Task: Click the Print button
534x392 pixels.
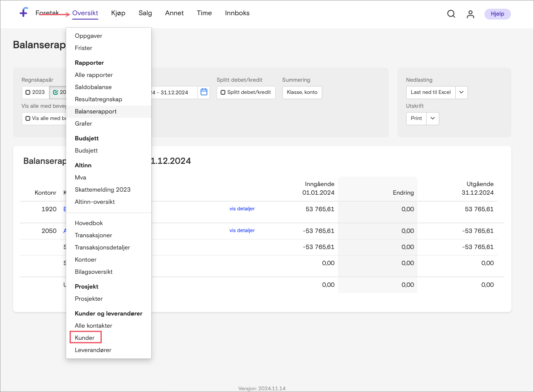Action: (x=417, y=118)
